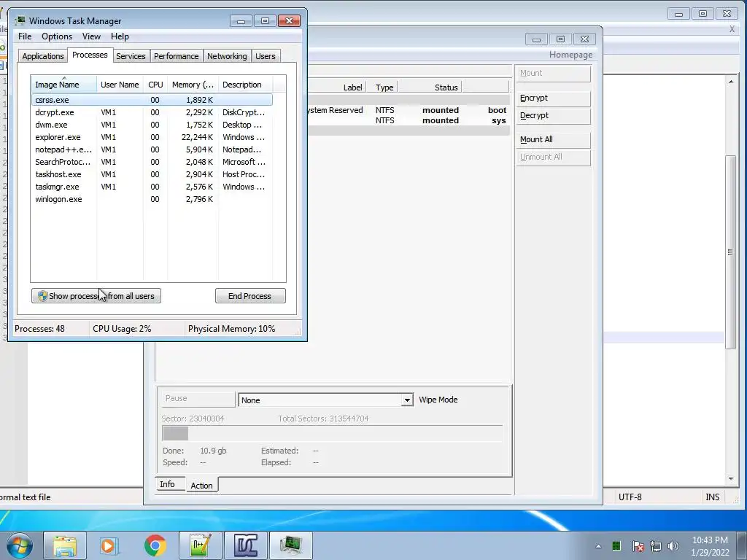
Task: Open network status tray icon
Action: pyautogui.click(x=656, y=546)
